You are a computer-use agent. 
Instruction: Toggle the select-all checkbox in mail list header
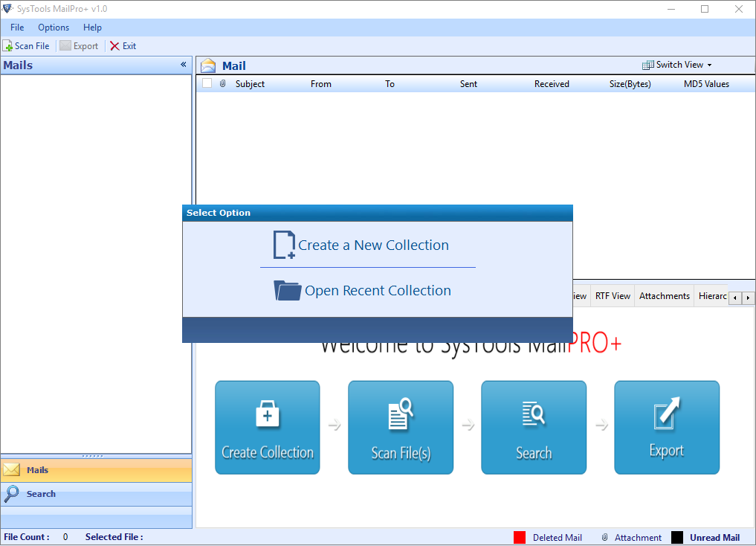tap(207, 83)
